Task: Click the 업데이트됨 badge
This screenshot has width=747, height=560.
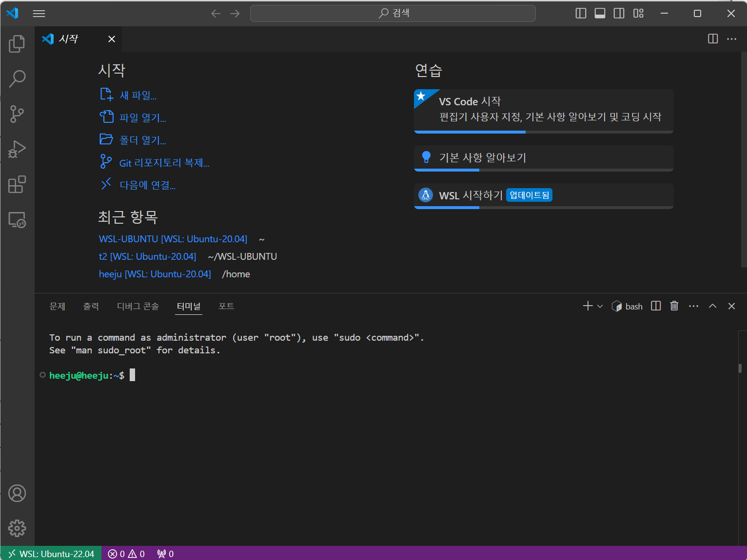Action: click(x=530, y=195)
